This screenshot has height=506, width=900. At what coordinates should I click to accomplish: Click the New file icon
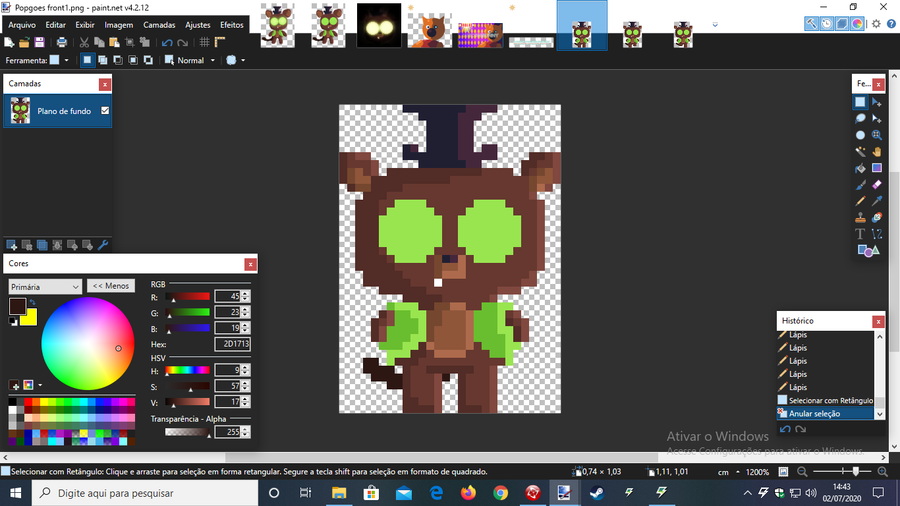point(9,42)
